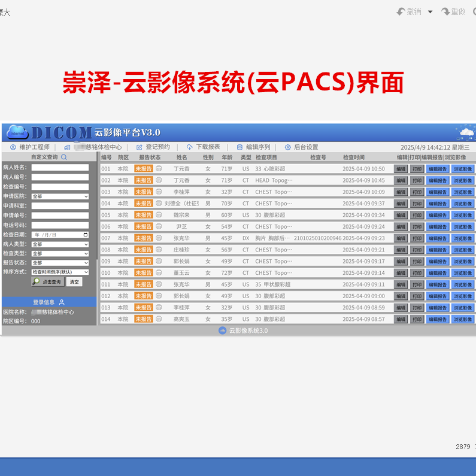
Task: Open the 排序方式 sort dropdown
Action: point(60,272)
